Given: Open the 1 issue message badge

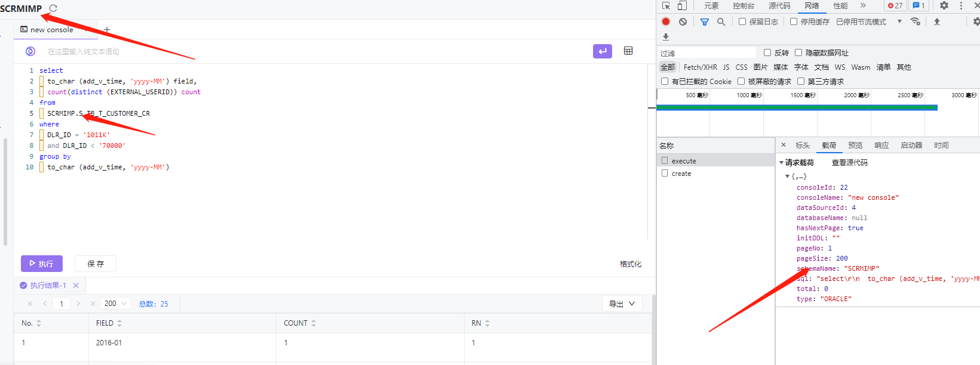Looking at the screenshot, I should (918, 5).
